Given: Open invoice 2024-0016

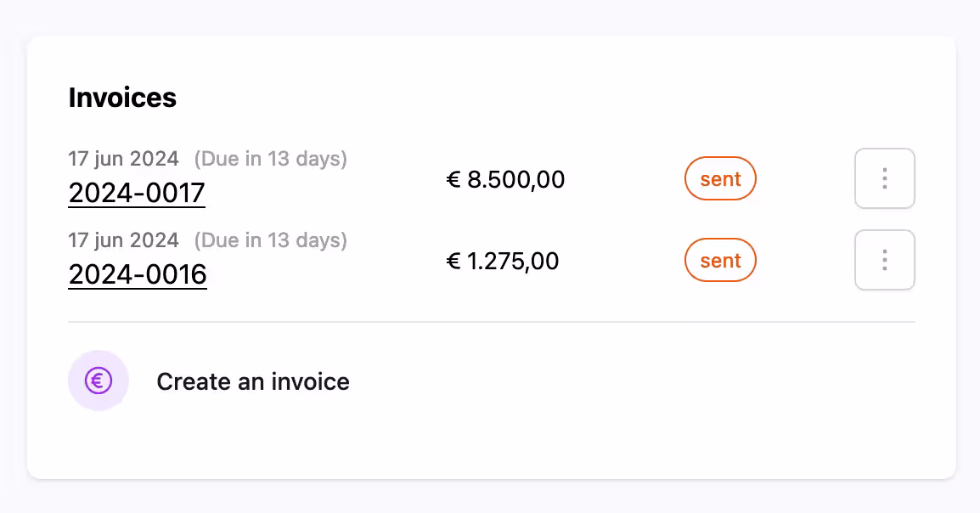Looking at the screenshot, I should pyautogui.click(x=138, y=275).
